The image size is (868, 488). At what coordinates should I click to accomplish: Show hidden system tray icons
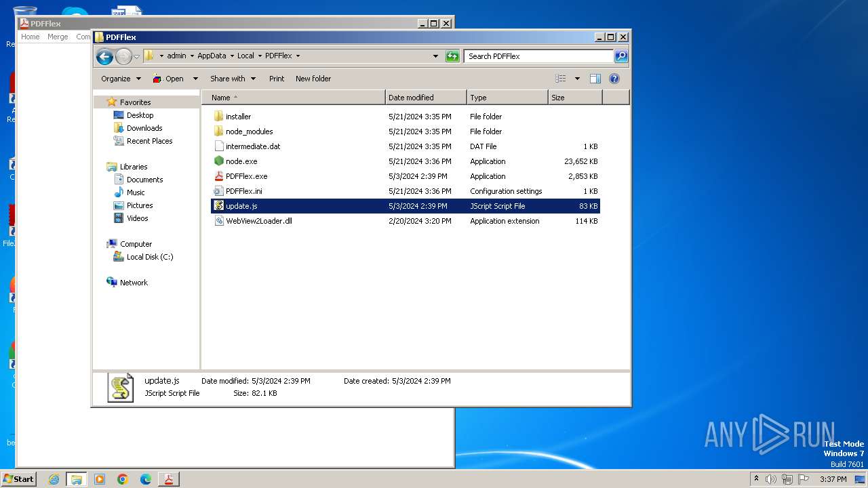coord(757,479)
